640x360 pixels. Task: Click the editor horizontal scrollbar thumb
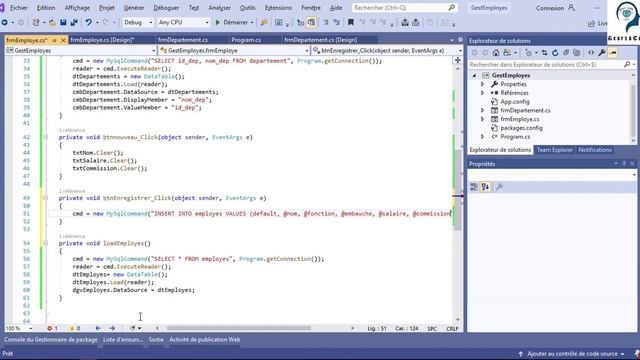(239, 328)
